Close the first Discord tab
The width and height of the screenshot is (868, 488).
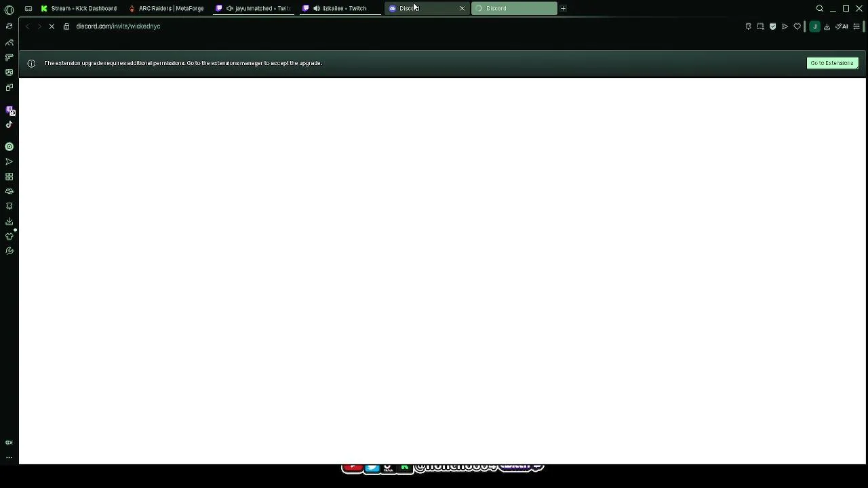[462, 8]
